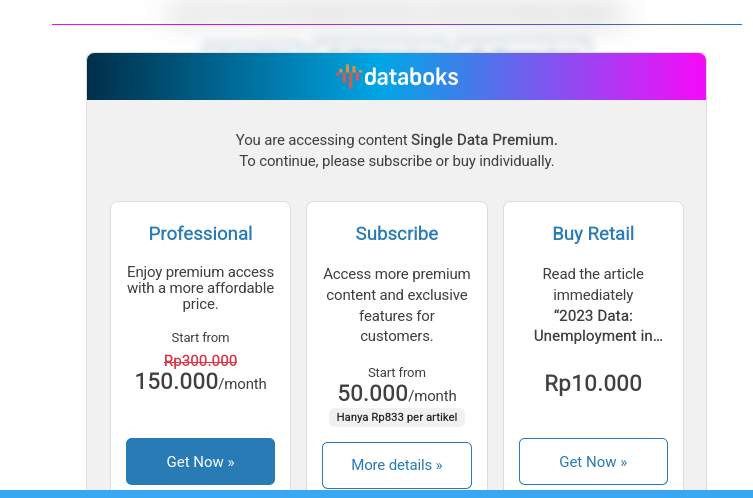Click the Rp10.000 retail price
Screen dimensions: 753x498
593,383
